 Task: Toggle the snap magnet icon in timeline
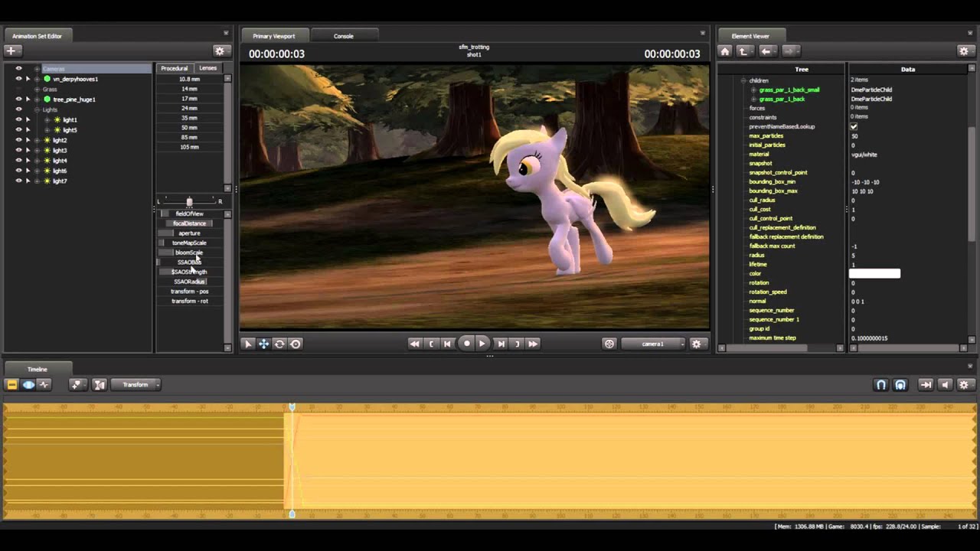coord(881,385)
